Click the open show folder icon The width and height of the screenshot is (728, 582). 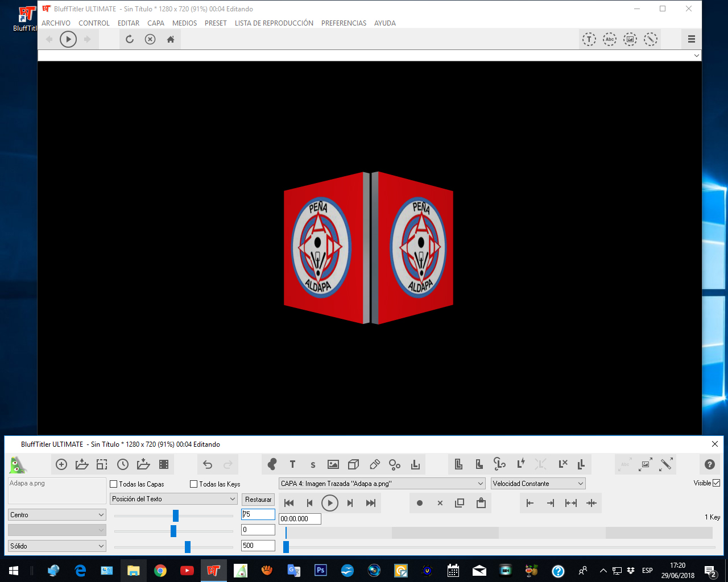click(82, 464)
